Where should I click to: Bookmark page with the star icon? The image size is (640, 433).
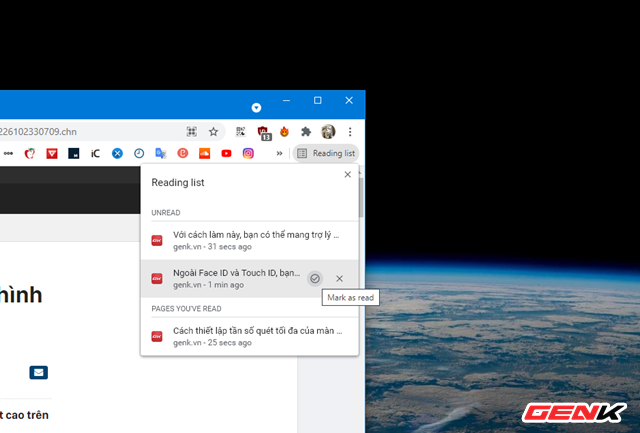click(213, 131)
